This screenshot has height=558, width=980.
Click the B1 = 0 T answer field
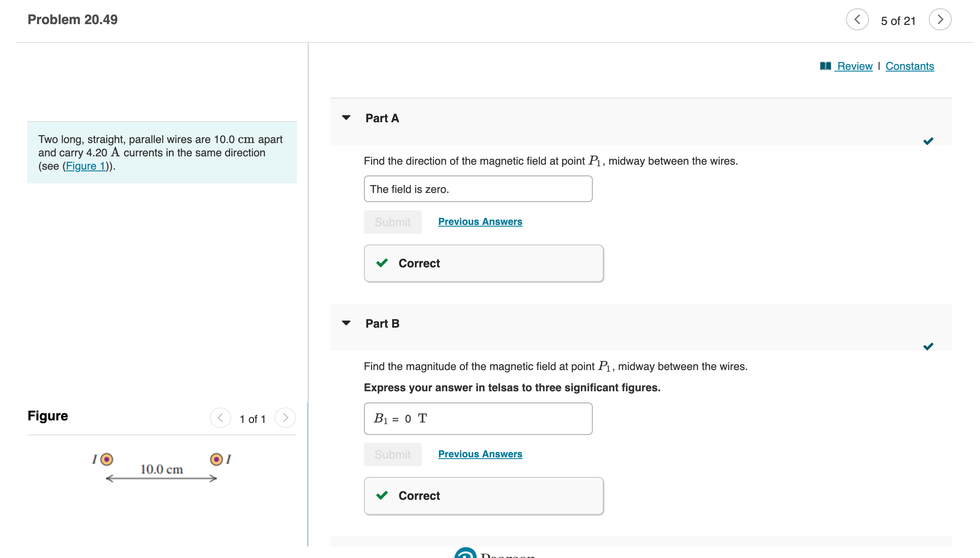[x=478, y=419]
